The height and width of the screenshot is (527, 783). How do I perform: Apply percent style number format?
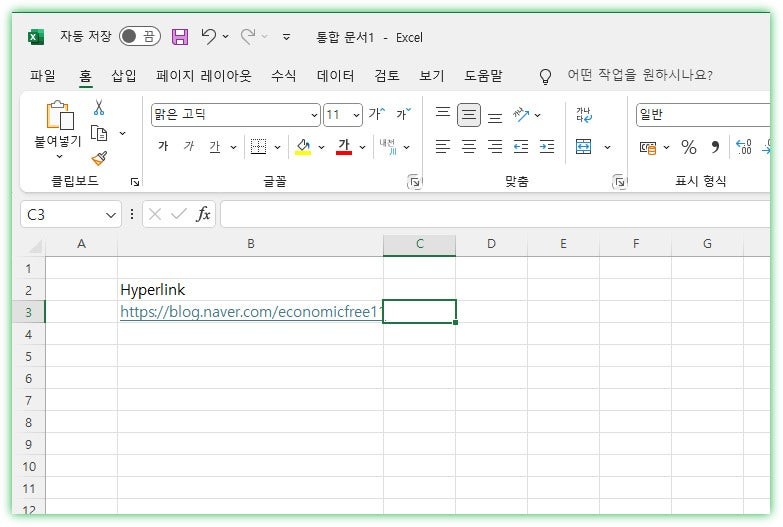tap(688, 147)
